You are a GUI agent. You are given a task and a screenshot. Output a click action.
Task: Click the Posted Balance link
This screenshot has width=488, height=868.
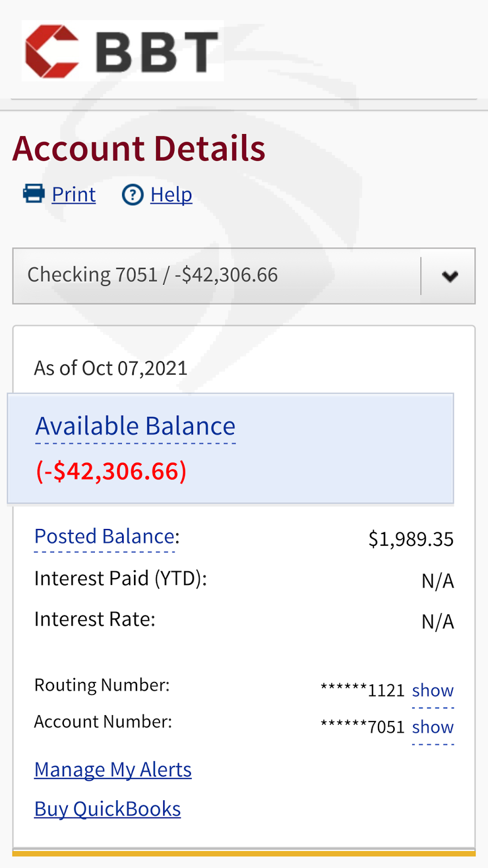(105, 537)
